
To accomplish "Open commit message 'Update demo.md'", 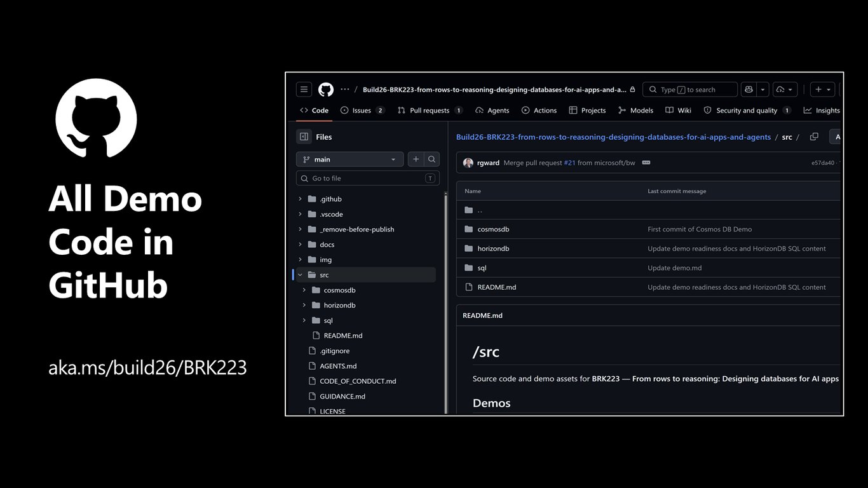I will [x=675, y=268].
